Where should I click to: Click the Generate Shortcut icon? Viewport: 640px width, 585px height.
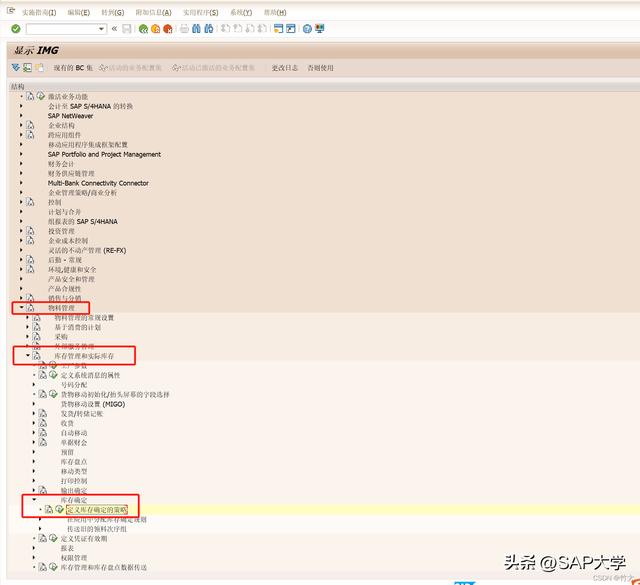(x=291, y=29)
